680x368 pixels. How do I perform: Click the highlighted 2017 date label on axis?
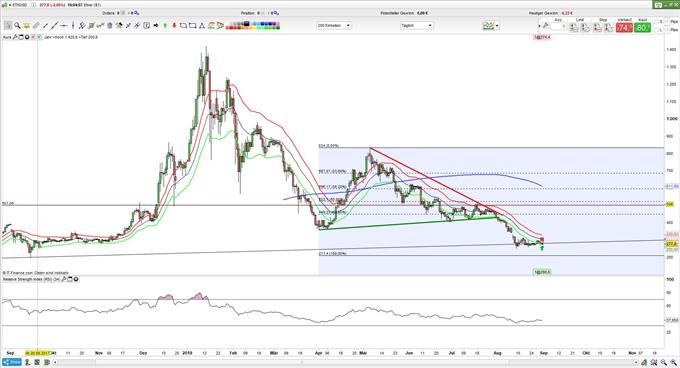point(38,353)
